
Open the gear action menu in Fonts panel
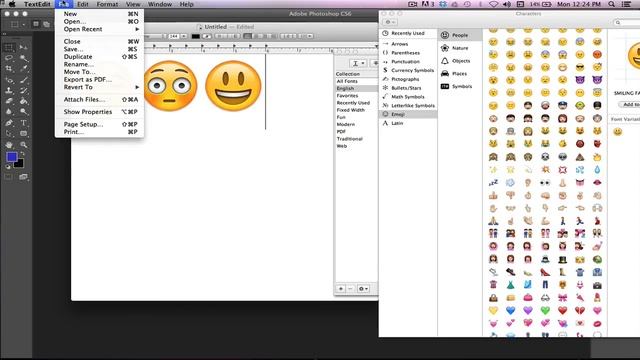click(x=363, y=289)
